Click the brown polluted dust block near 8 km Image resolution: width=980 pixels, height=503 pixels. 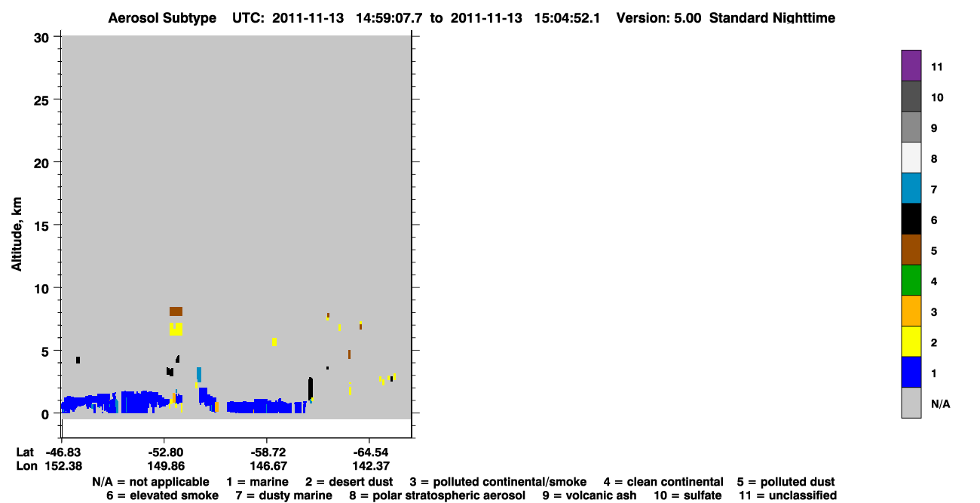click(176, 311)
